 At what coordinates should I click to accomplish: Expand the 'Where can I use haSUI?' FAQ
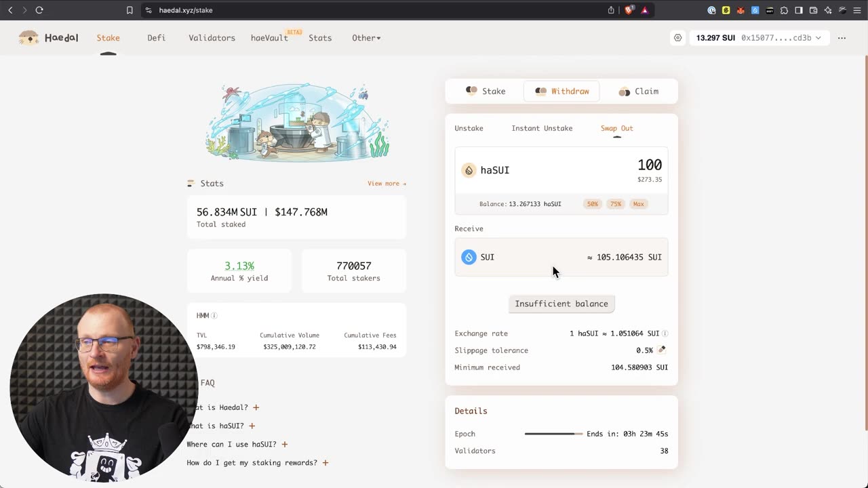pyautogui.click(x=285, y=444)
